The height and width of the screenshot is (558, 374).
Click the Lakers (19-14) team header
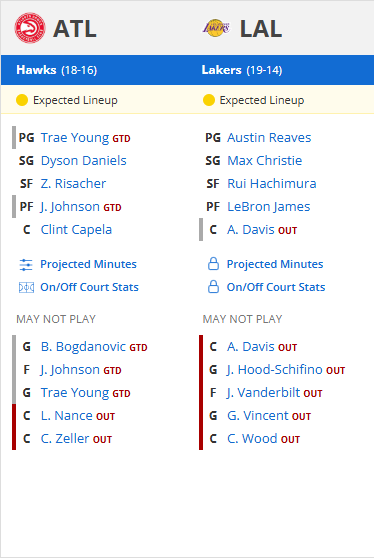(242, 70)
